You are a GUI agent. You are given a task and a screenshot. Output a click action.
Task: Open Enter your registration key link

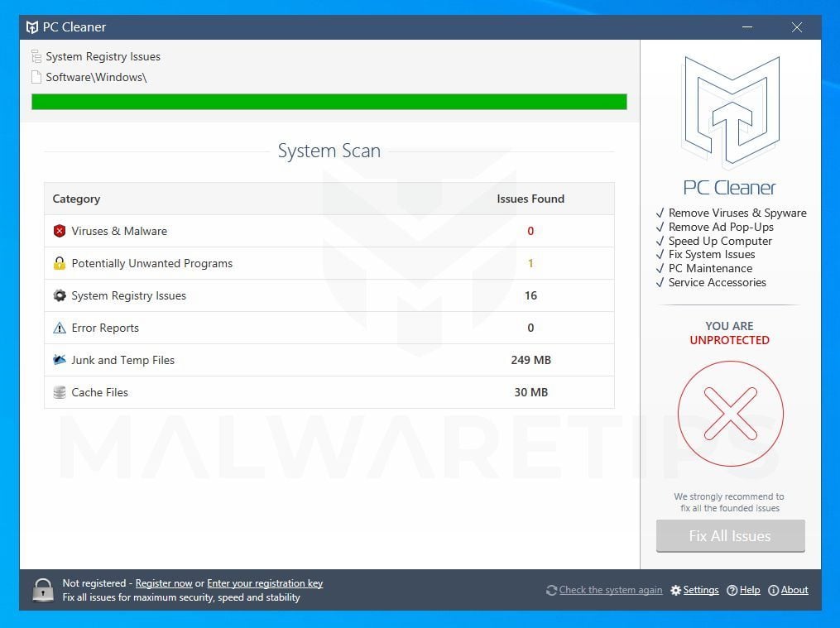pyautogui.click(x=265, y=583)
